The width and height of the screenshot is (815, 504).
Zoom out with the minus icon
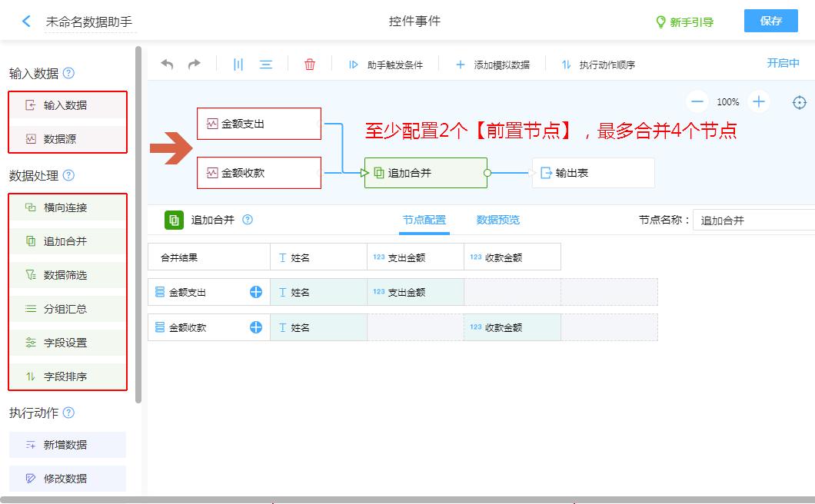(697, 101)
